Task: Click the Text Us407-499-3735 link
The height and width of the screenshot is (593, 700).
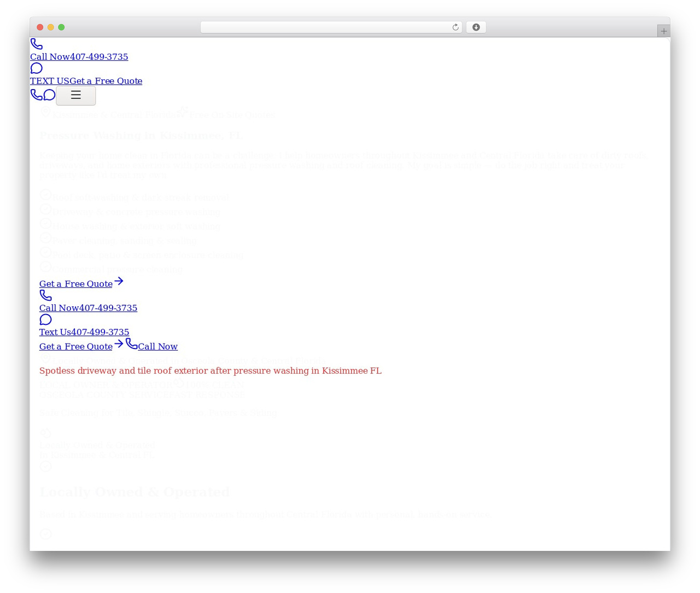Action: coord(84,332)
